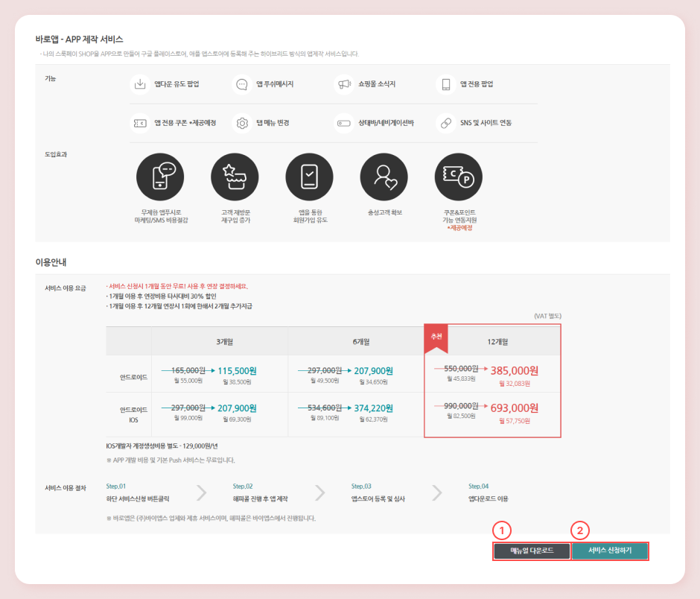Click the coupon & point circle icon

coord(458,177)
